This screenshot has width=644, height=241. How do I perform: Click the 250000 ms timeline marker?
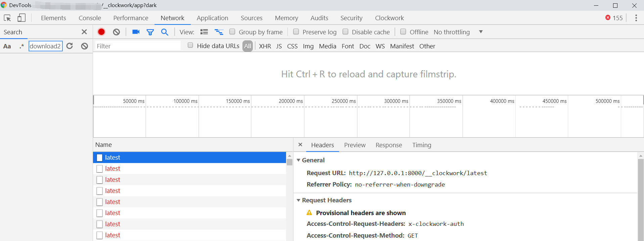(x=343, y=101)
